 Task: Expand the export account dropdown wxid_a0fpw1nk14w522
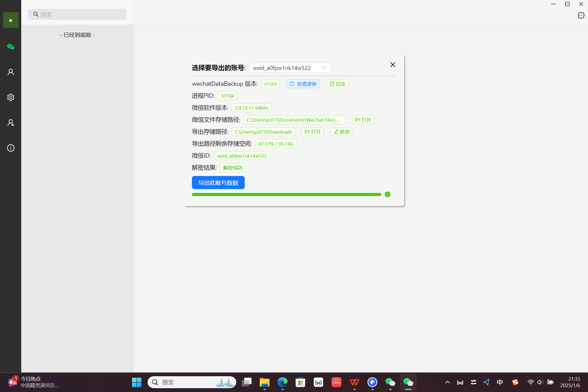(x=290, y=68)
